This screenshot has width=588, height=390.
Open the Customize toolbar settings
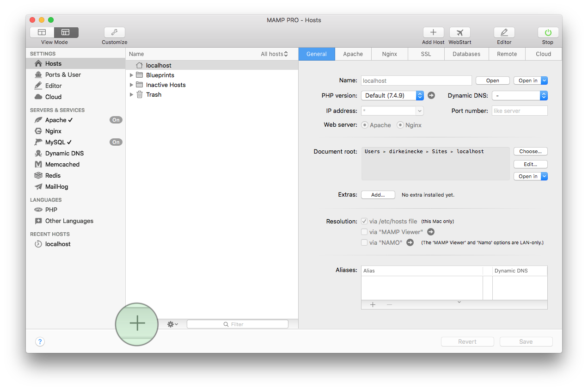[x=114, y=32]
